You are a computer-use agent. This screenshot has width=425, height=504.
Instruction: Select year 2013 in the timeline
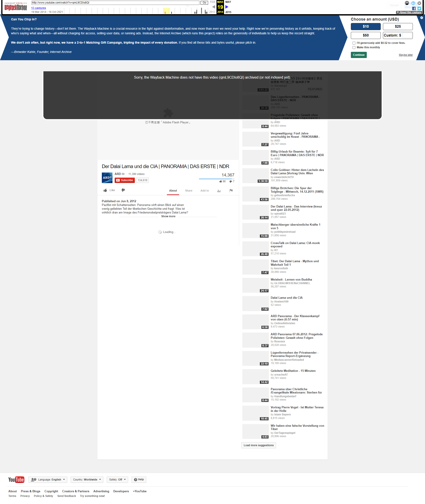(x=212, y=12)
